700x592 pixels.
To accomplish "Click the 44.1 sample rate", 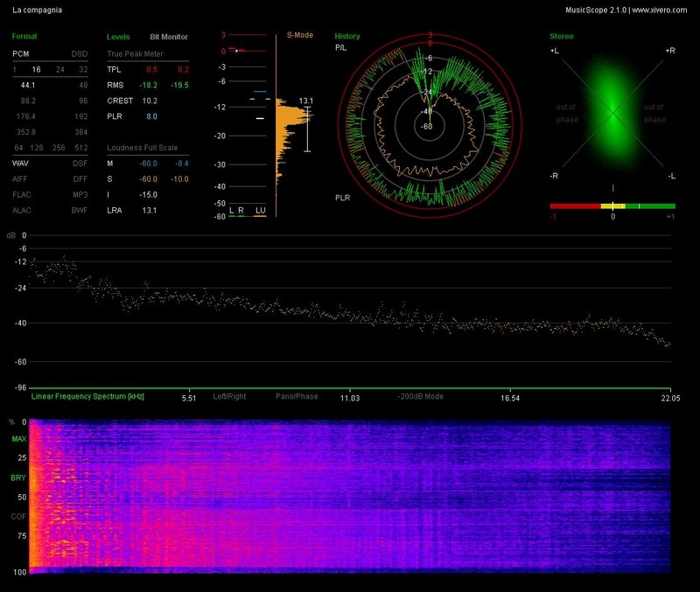I will pos(28,85).
